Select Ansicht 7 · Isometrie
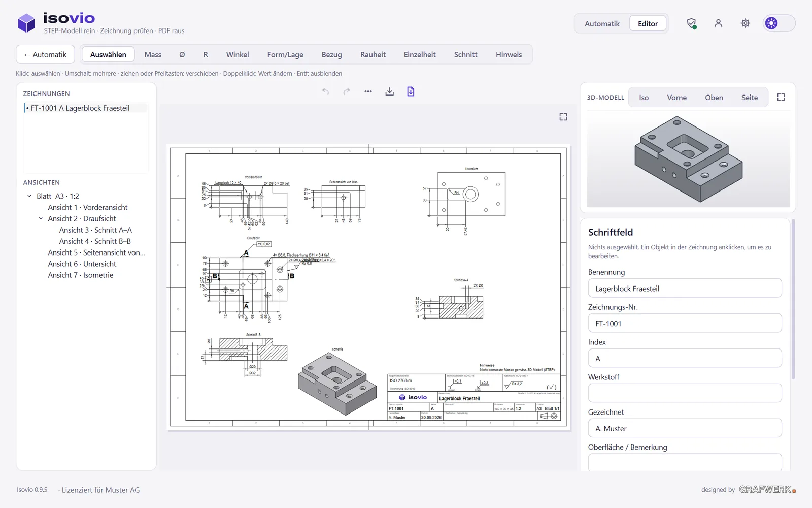This screenshot has width=812, height=508. click(x=81, y=275)
